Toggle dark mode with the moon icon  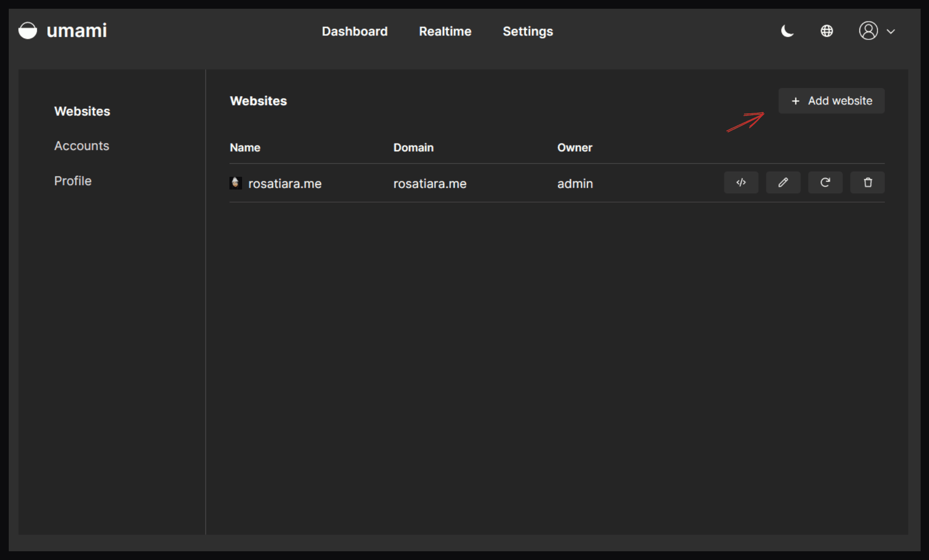pyautogui.click(x=788, y=31)
